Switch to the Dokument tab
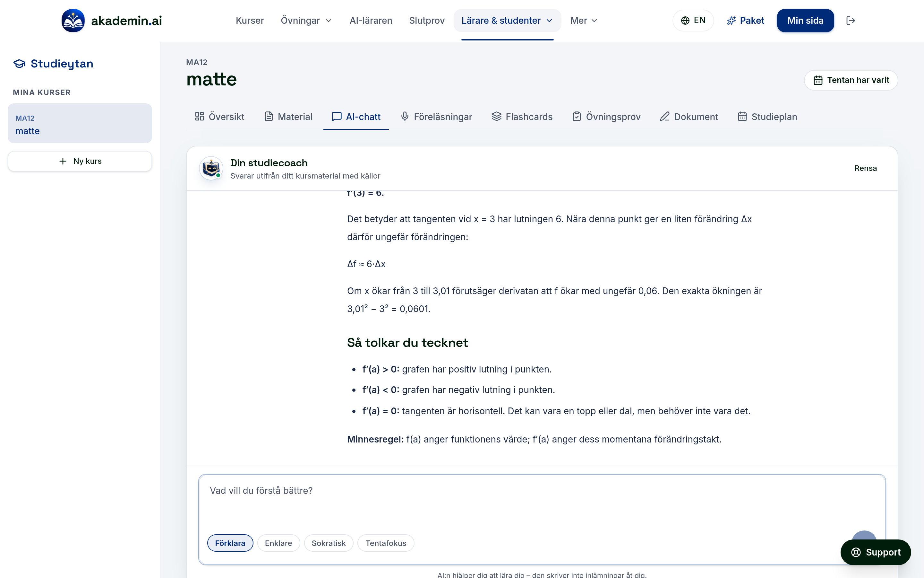924x578 pixels. coord(689,117)
